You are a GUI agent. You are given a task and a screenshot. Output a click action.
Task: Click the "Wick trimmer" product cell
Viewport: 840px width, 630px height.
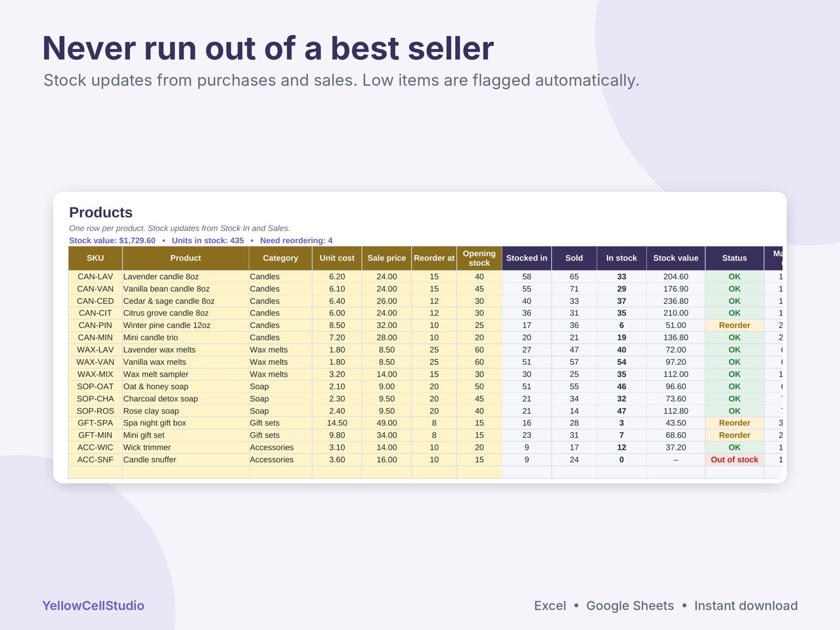click(x=185, y=447)
